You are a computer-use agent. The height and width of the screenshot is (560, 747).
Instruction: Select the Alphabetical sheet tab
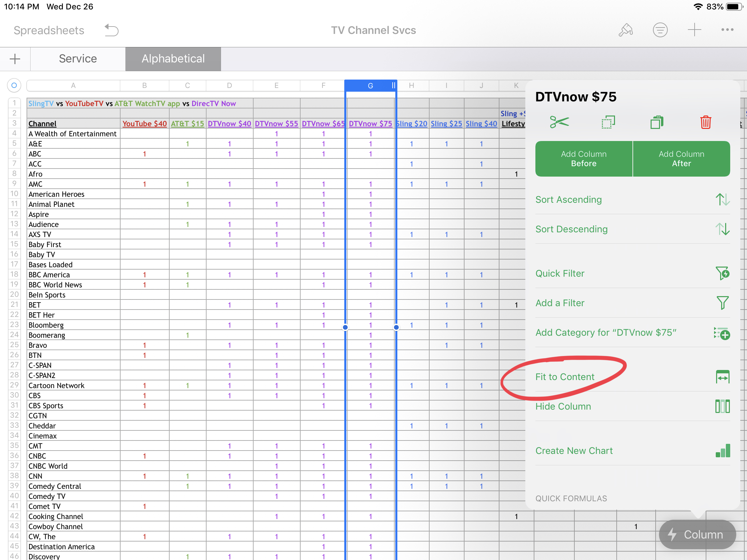(173, 59)
